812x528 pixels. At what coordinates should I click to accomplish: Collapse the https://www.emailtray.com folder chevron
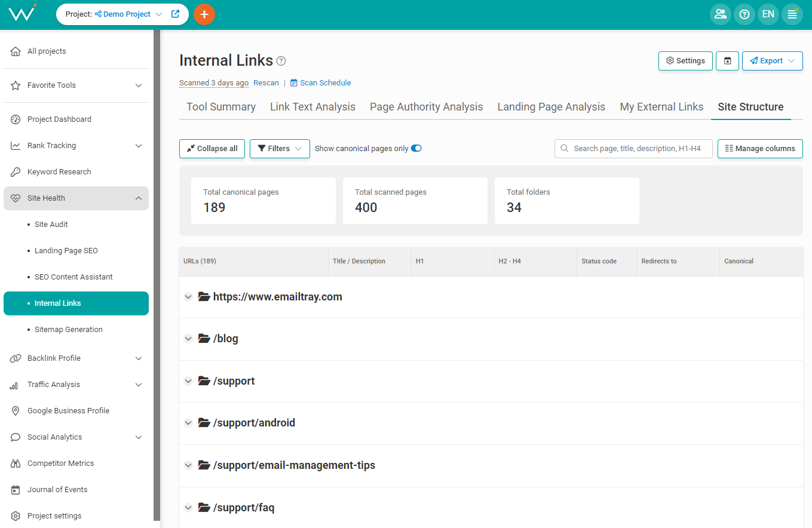click(x=188, y=297)
